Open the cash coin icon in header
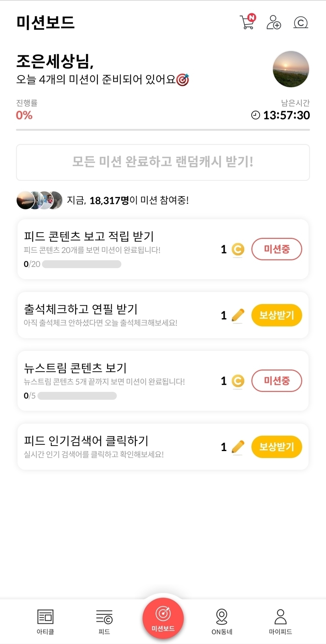The width and height of the screenshot is (326, 644). pos(300,22)
